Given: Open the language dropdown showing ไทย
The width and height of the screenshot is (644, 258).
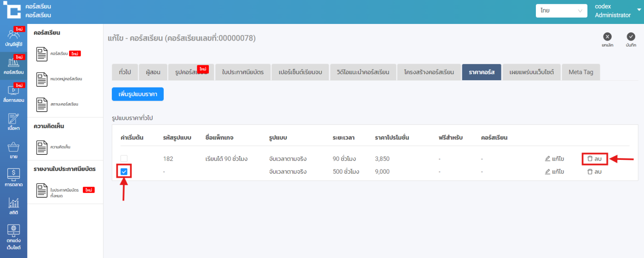Looking at the screenshot, I should (x=561, y=11).
